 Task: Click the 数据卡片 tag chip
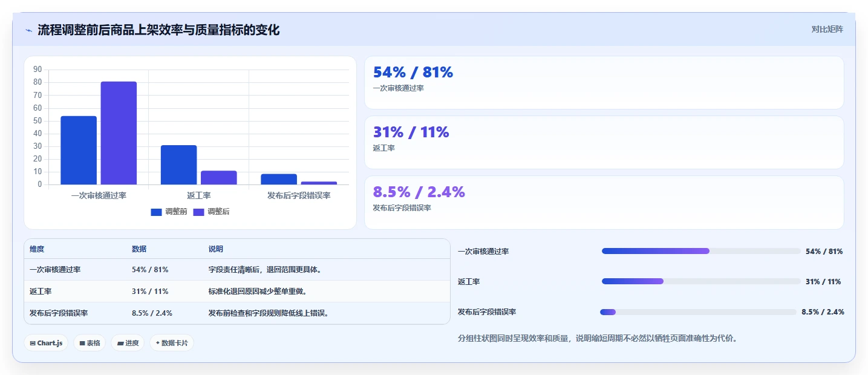pos(172,343)
